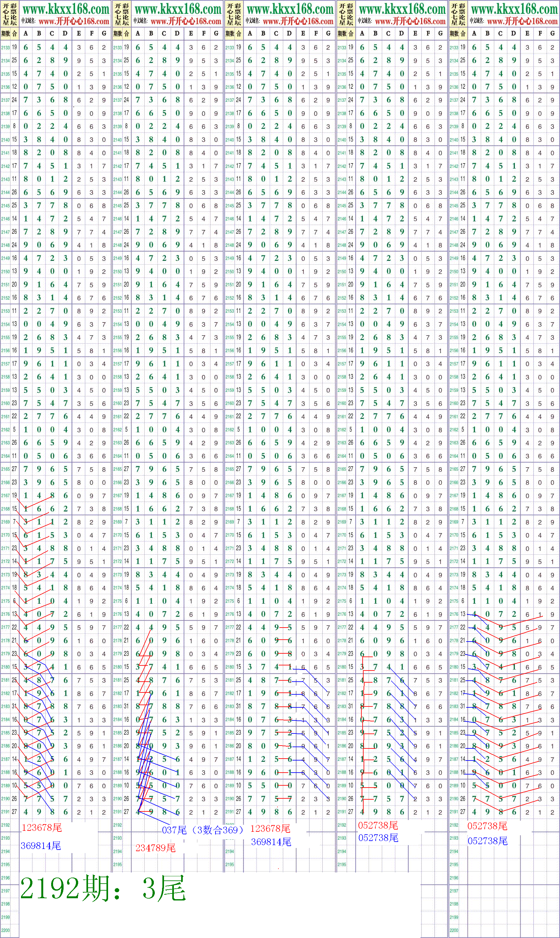
Task: Click sum value 5 in row 2162, fourth panel
Action: point(351,429)
